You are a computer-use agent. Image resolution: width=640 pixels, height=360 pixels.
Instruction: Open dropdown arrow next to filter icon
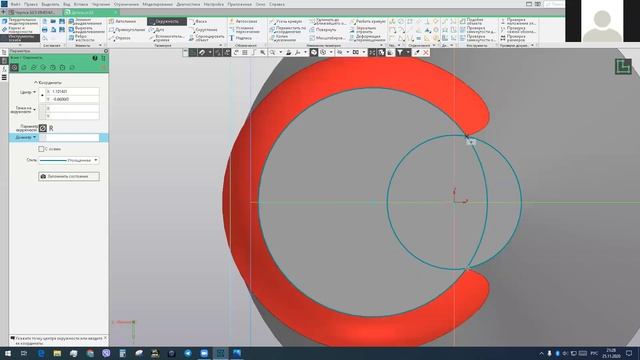point(407,52)
